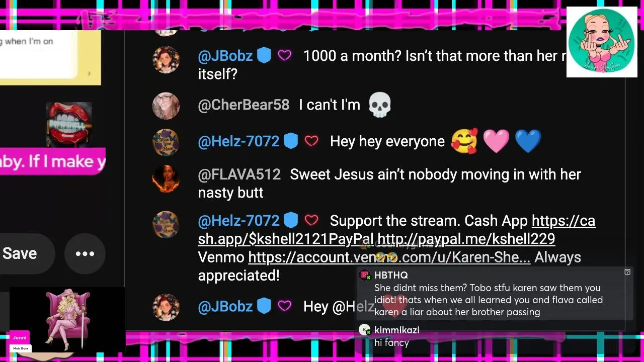Open the paypal.me/kshell229 link

(466, 239)
